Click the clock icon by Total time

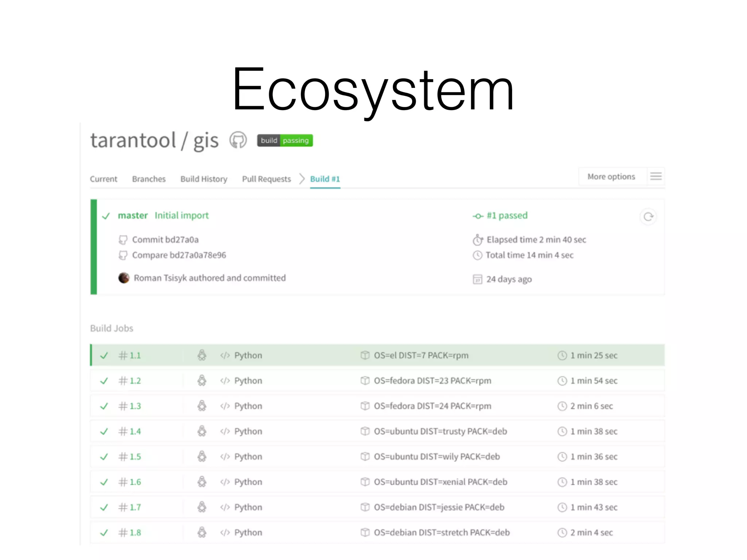(x=477, y=255)
